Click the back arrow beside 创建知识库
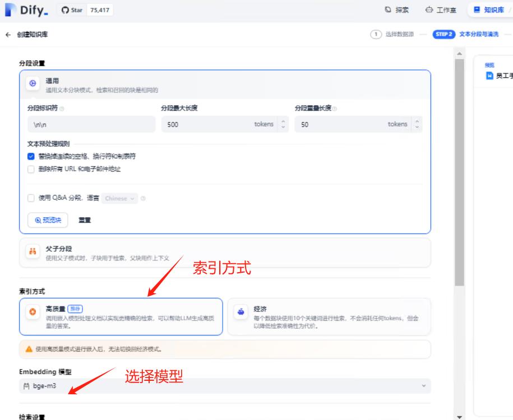 tap(8, 34)
